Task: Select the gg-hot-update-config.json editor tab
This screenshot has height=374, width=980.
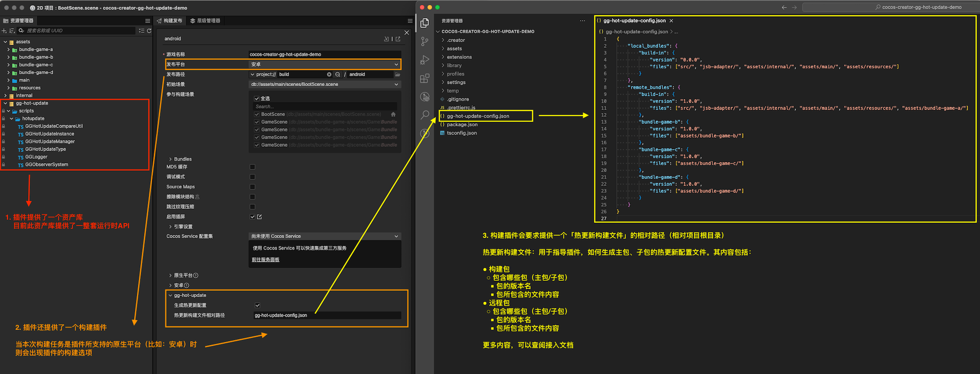Action: coord(634,21)
